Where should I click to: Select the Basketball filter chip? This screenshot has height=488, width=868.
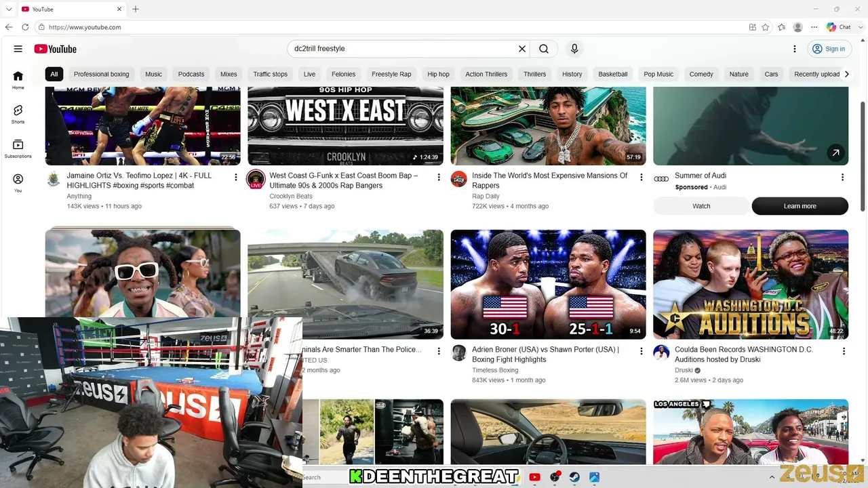613,74
